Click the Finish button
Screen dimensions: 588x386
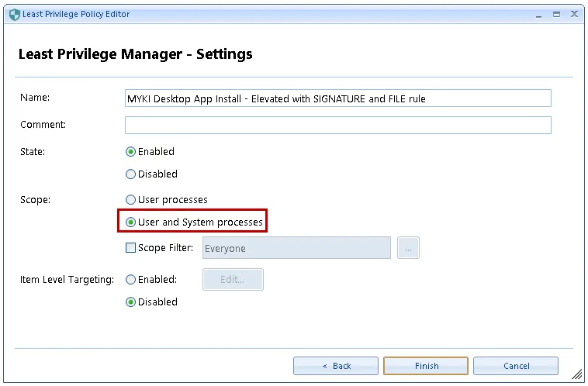point(426,366)
